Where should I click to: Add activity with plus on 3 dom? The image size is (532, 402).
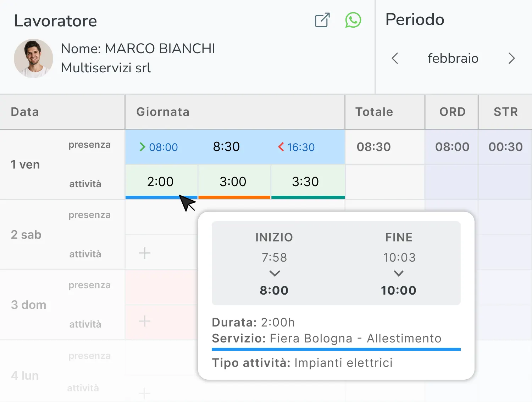tap(145, 321)
